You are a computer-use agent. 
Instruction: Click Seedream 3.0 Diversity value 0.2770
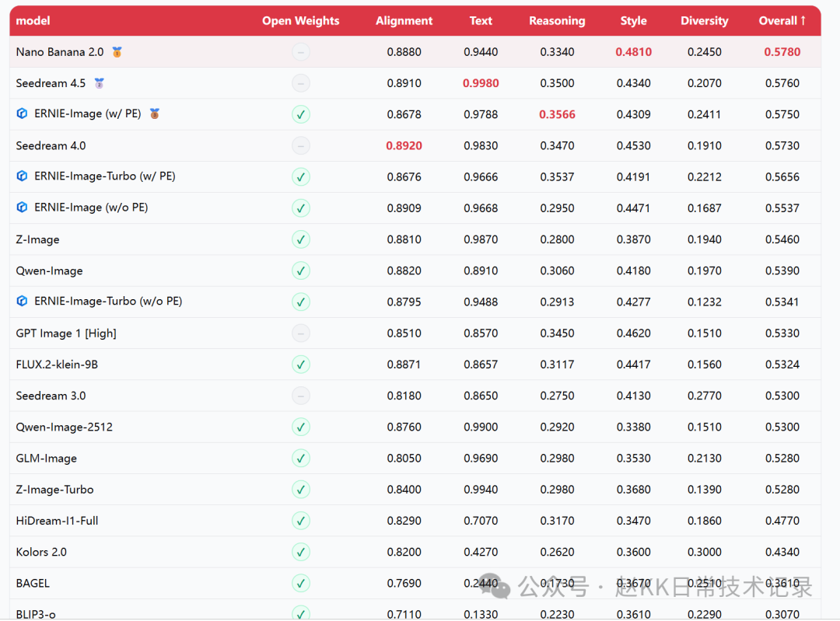pos(705,396)
